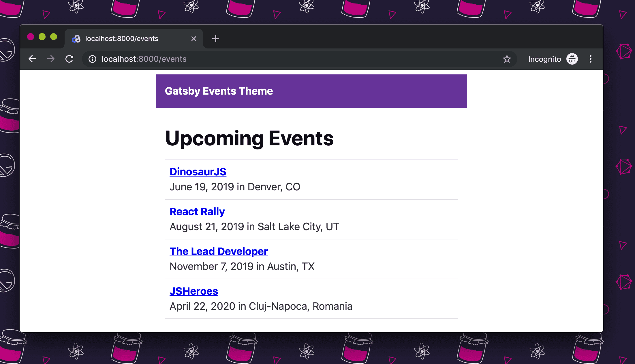635x364 pixels.
Task: Open the DinosaurJS event link
Action: (x=198, y=172)
